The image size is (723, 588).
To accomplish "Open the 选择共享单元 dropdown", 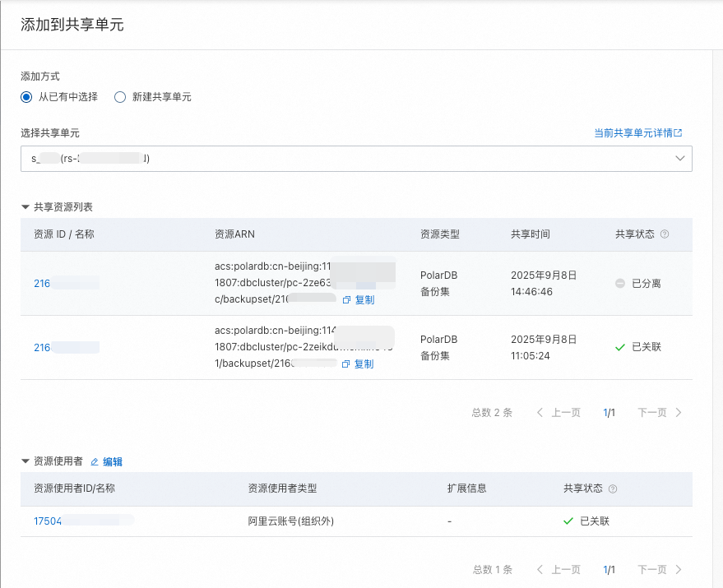I will (x=356, y=159).
